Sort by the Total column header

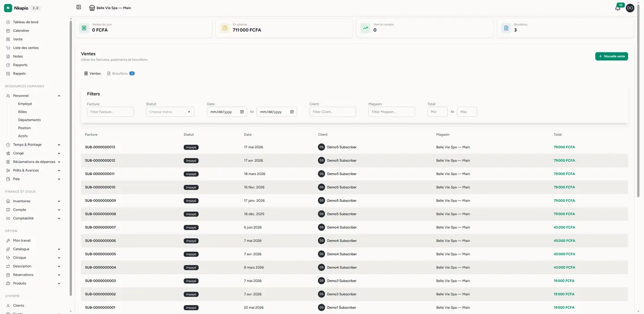[x=558, y=134]
